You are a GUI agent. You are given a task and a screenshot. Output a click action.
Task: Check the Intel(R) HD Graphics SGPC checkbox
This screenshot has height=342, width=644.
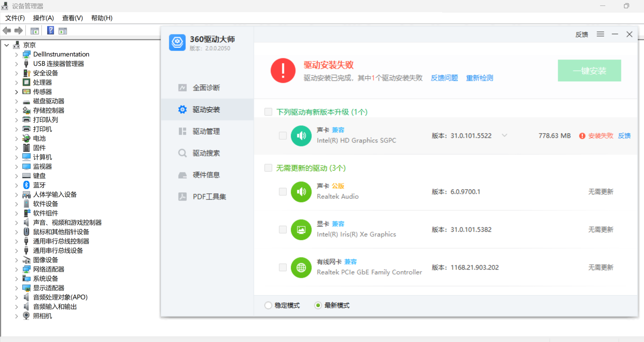(x=283, y=136)
